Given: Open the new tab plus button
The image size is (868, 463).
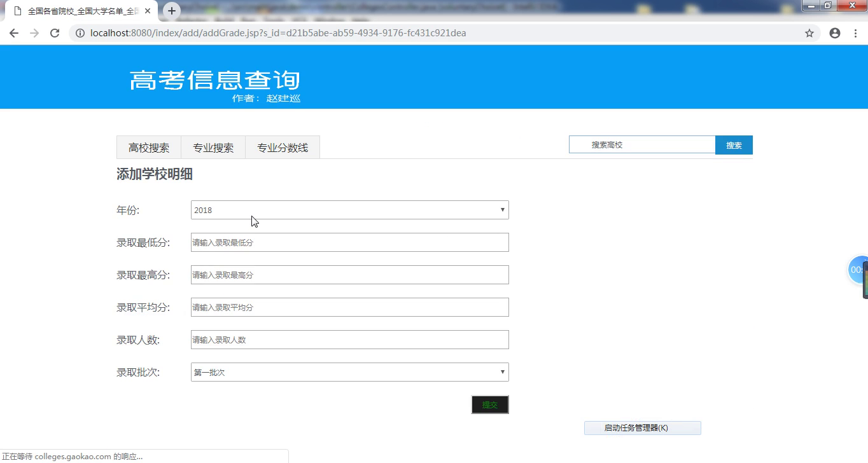Looking at the screenshot, I should coord(171,11).
